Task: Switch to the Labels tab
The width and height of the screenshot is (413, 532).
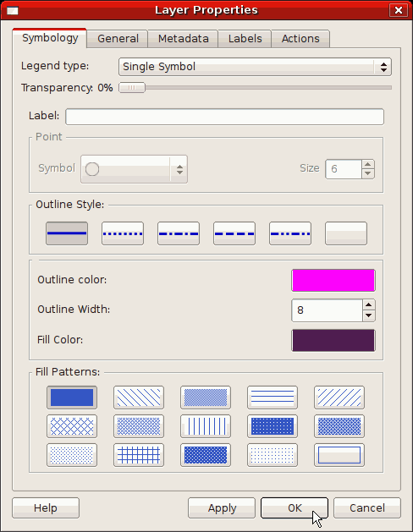Action: (x=245, y=39)
